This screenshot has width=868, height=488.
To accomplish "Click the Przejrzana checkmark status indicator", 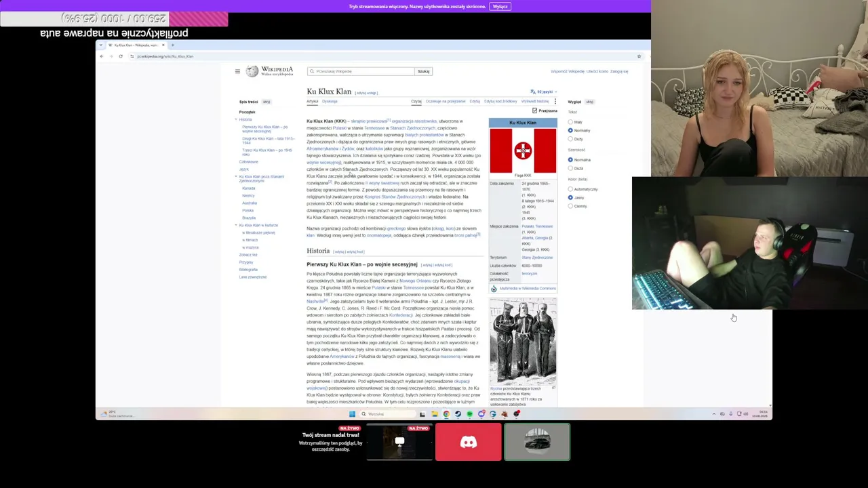I will [545, 110].
